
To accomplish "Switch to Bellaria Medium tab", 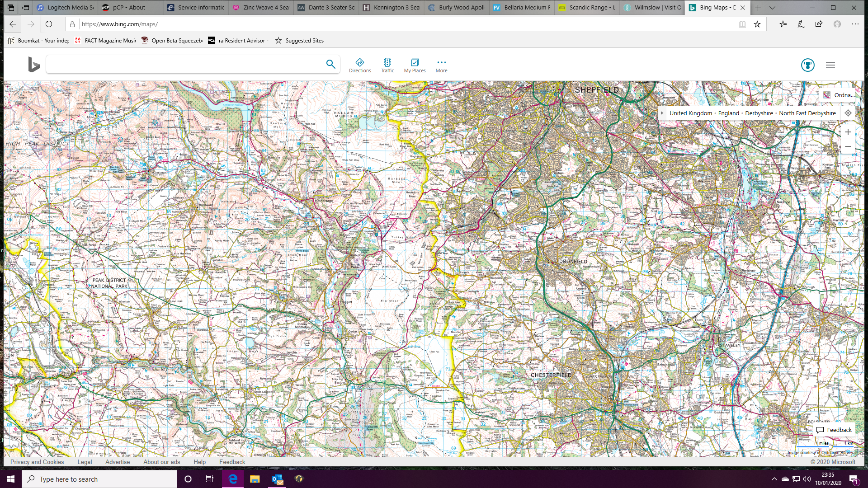I will tap(522, 8).
